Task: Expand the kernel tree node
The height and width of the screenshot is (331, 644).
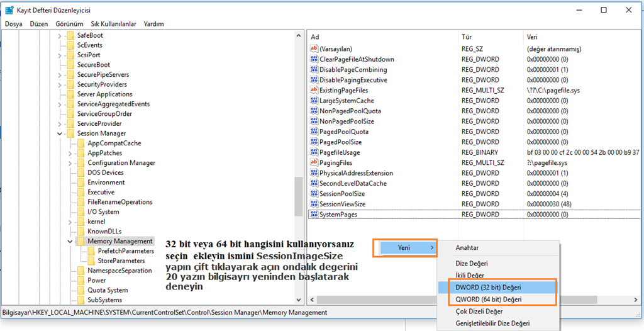Action: 70,222
